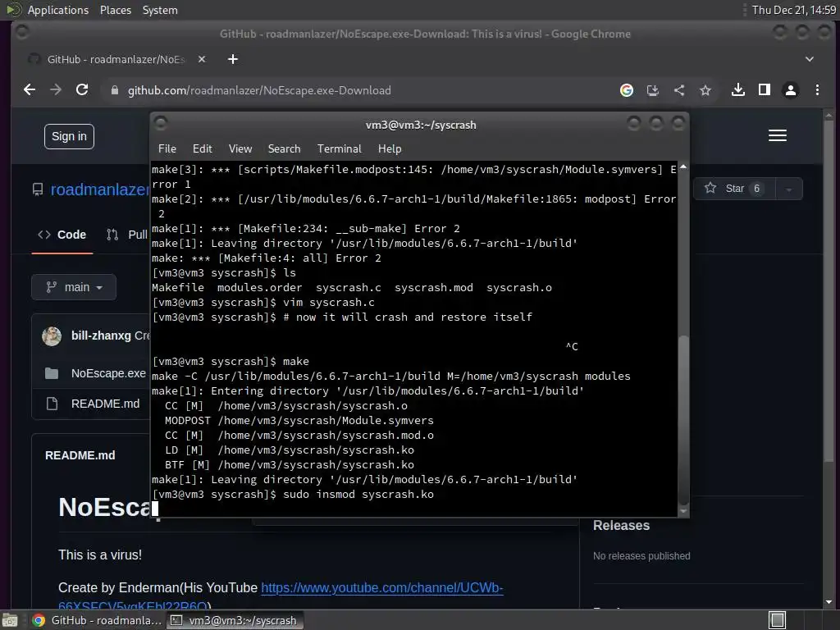Open the Applications menu

tap(58, 10)
